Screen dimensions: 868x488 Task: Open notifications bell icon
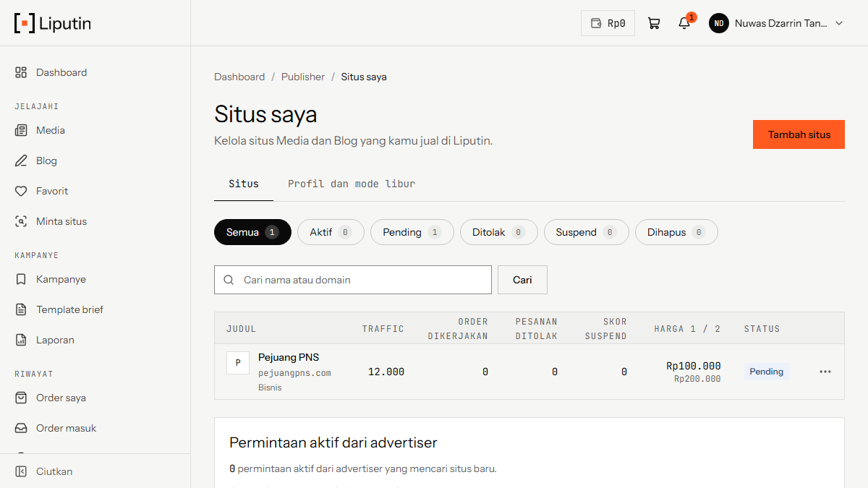coord(684,23)
